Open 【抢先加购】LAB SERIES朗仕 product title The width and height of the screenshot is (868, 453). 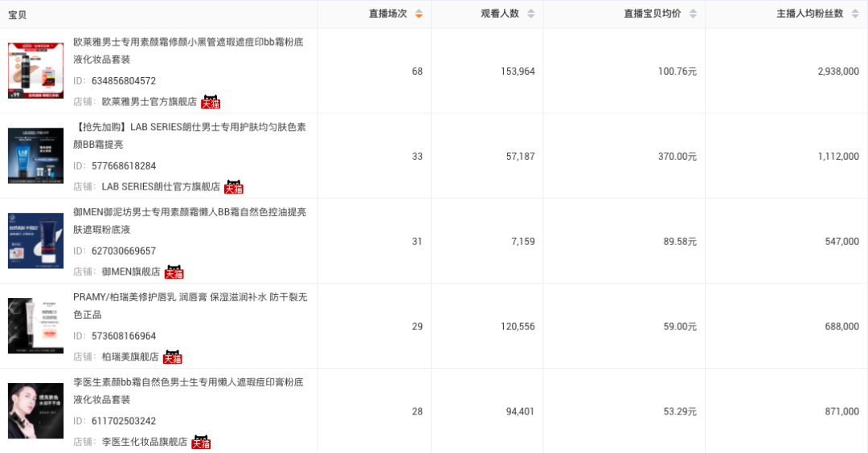pyautogui.click(x=190, y=136)
